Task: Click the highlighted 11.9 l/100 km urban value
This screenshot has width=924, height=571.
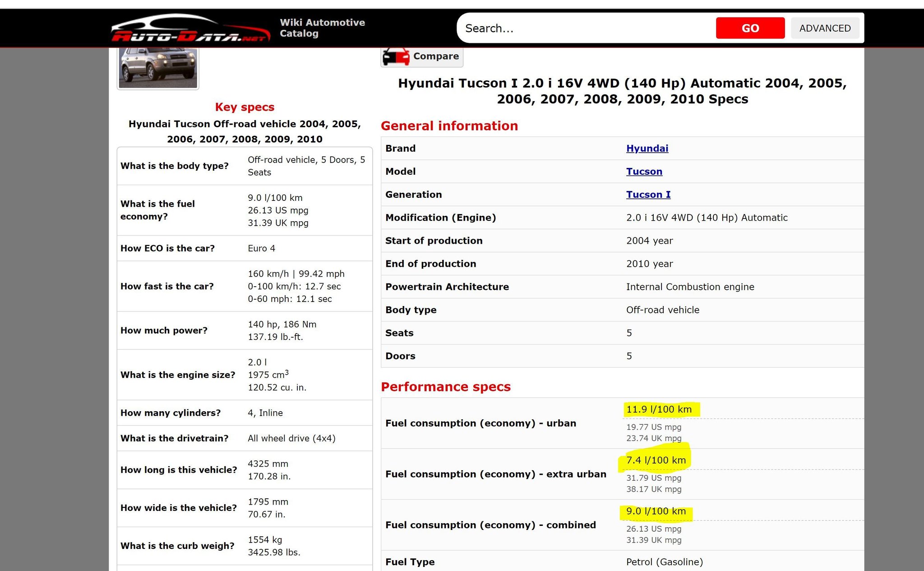Action: 659,409
